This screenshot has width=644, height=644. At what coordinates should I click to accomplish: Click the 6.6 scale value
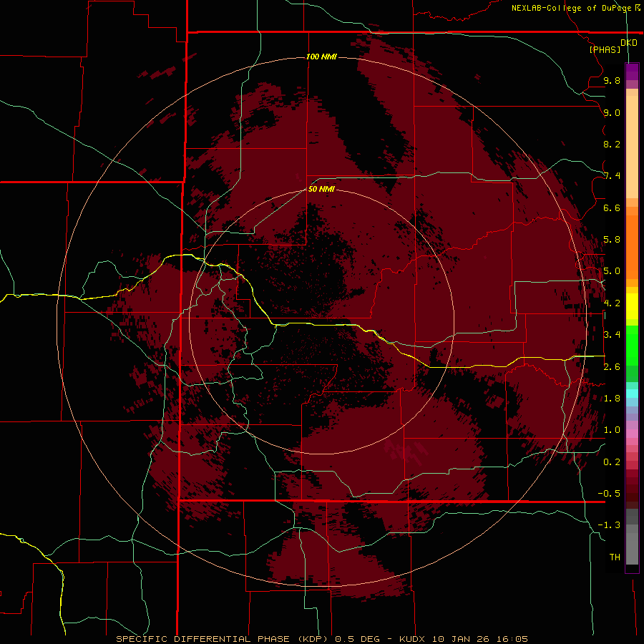click(612, 208)
